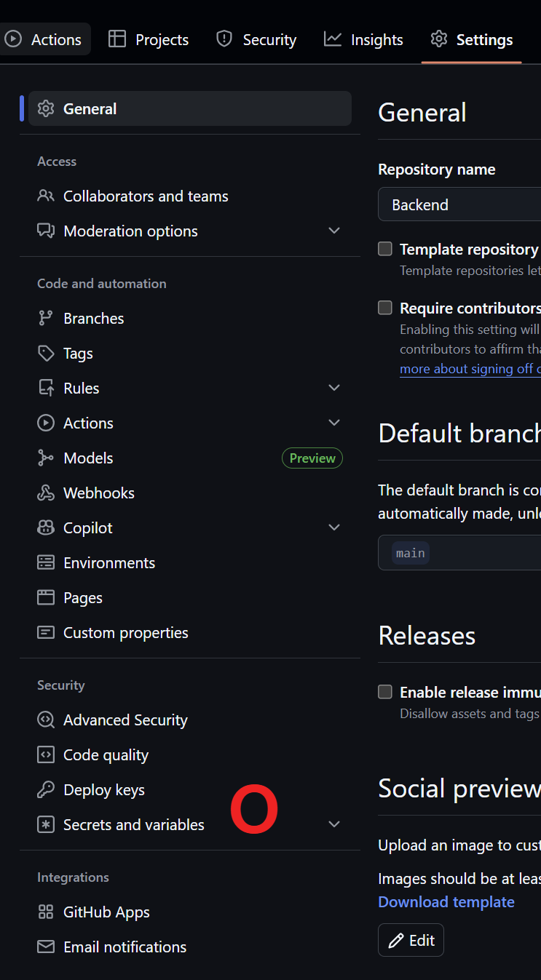The image size is (541, 980).
Task: Click the Preview badge next to Models
Action: [x=312, y=458]
